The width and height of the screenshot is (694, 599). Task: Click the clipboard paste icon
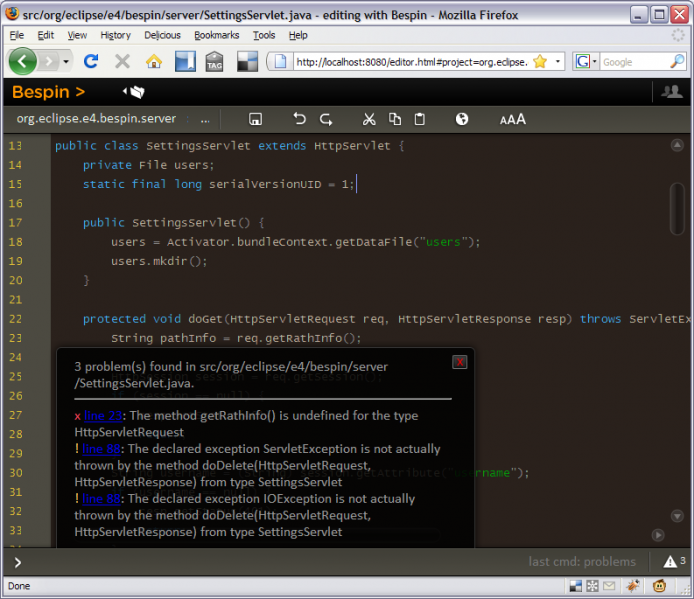(420, 119)
